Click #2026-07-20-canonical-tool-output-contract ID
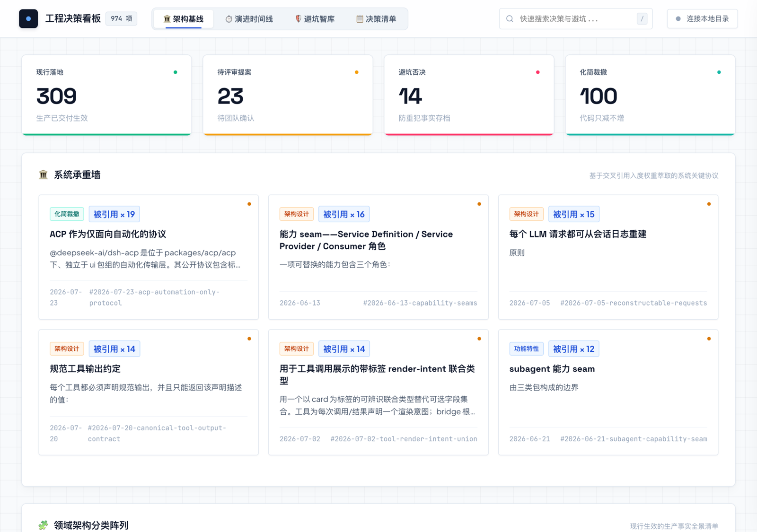 [x=157, y=433]
